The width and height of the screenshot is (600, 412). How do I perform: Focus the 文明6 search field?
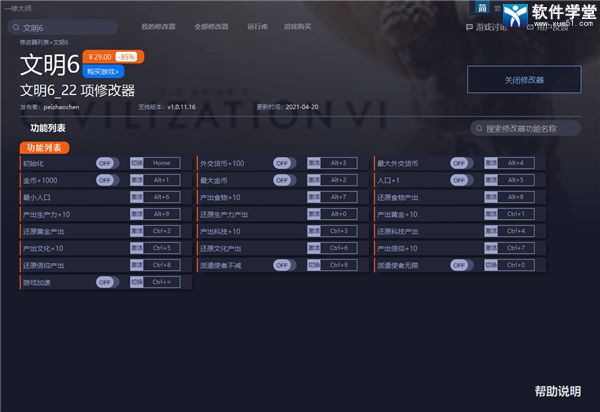pyautogui.click(x=62, y=28)
